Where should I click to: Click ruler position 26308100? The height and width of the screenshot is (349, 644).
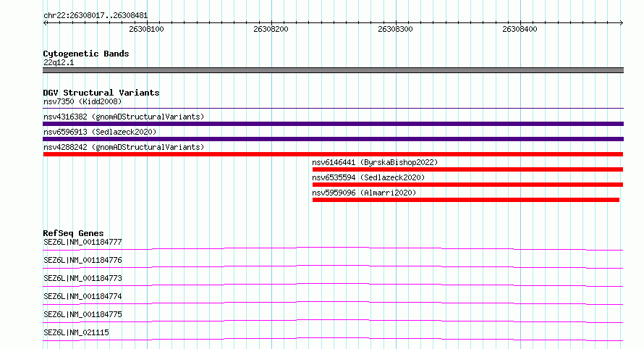tap(146, 29)
